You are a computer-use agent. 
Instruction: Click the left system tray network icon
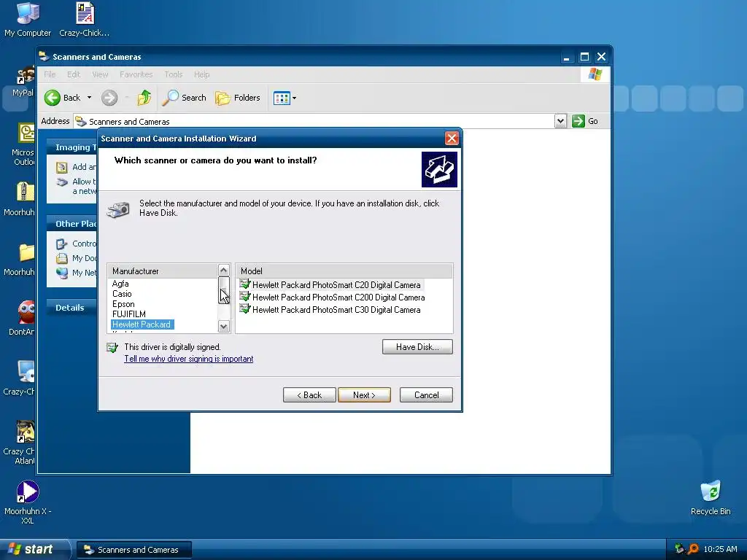point(679,549)
